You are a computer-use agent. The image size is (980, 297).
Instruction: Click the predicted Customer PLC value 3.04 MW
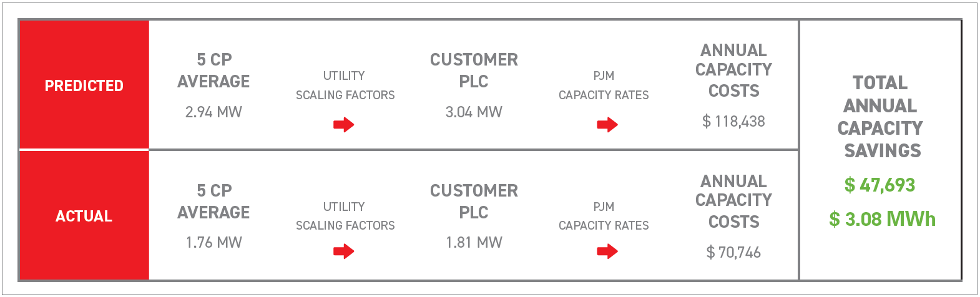(x=474, y=112)
